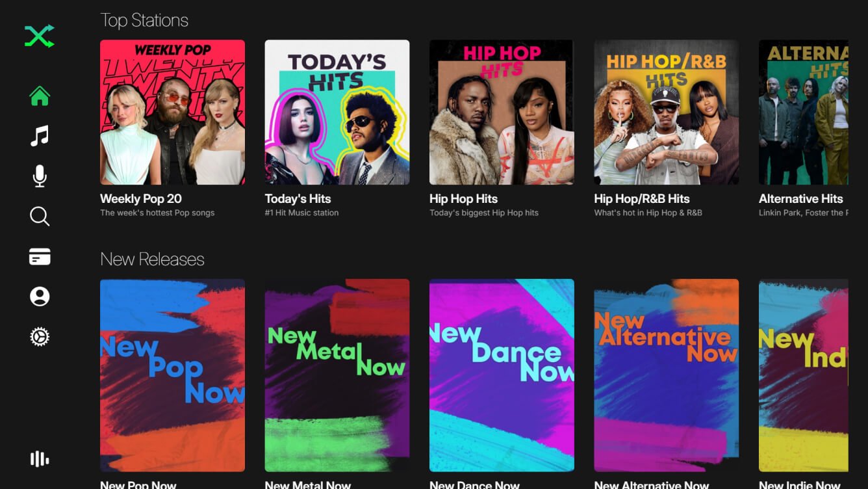Click the audio bars now playing icon
This screenshot has height=489, width=868.
point(40,459)
